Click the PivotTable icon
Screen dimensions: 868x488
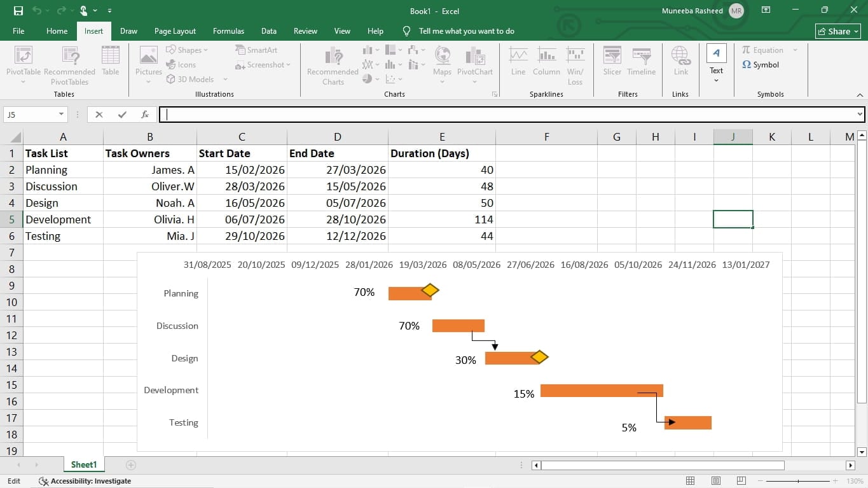click(x=24, y=55)
